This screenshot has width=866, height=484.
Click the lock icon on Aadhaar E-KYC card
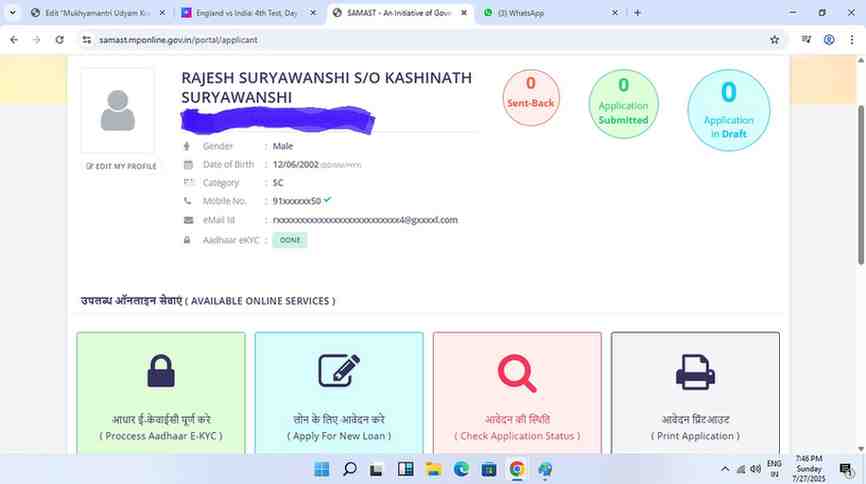(x=161, y=371)
